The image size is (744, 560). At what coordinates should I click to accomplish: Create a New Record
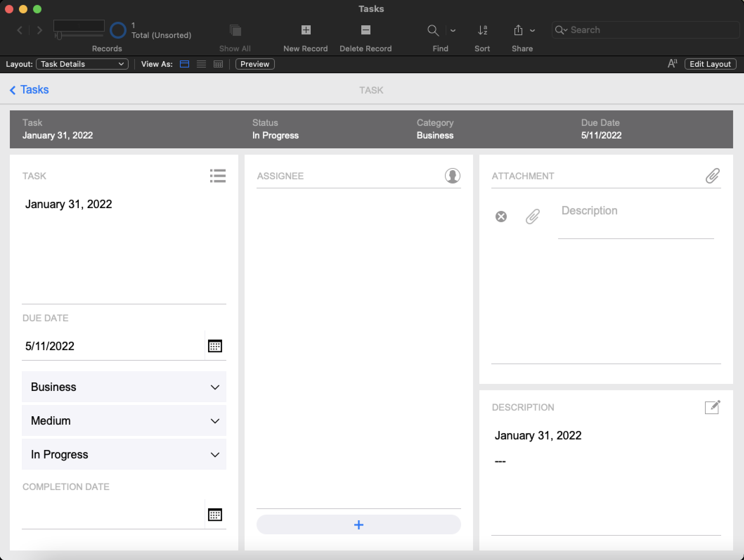point(306,30)
